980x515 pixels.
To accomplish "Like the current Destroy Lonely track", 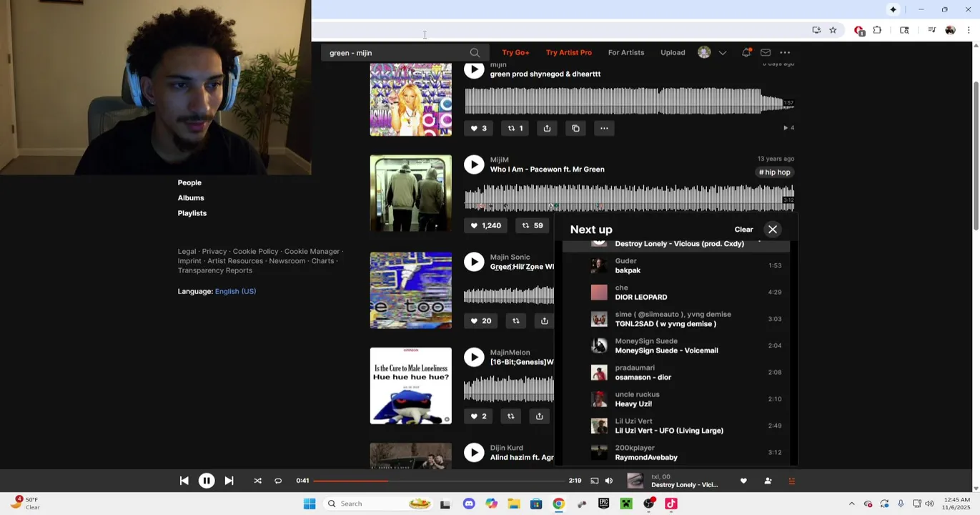I will coord(743,481).
